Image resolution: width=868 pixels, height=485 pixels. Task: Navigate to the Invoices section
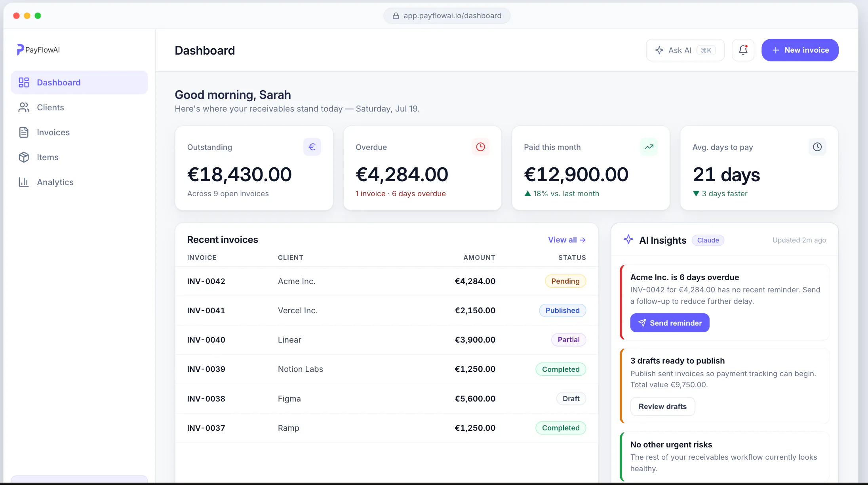click(x=79, y=132)
